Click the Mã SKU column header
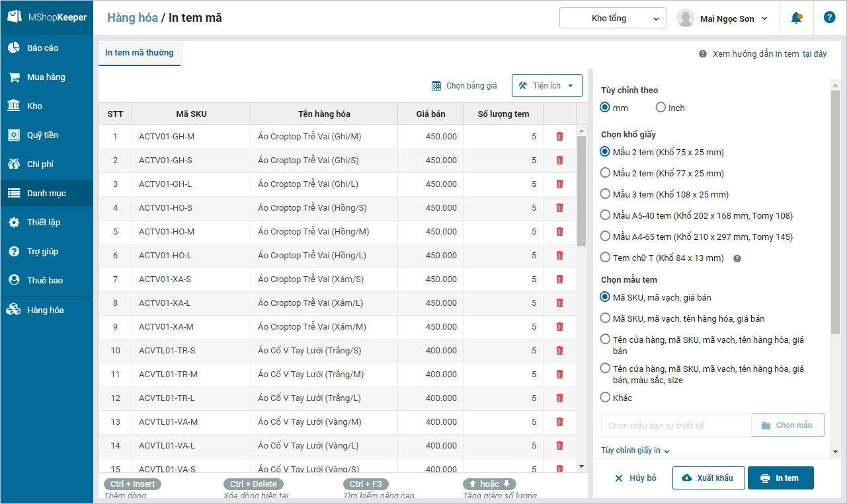Viewport: 847px width, 504px height. point(191,114)
